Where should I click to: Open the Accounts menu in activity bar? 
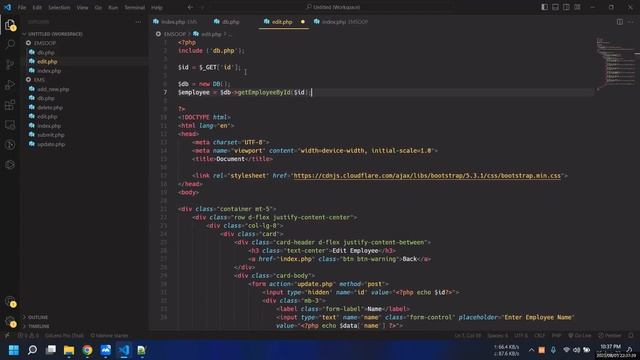pyautogui.click(x=10, y=302)
